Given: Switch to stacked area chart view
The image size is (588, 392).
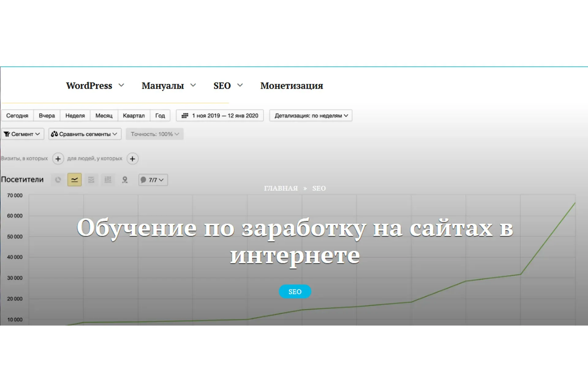Looking at the screenshot, I should [x=91, y=180].
